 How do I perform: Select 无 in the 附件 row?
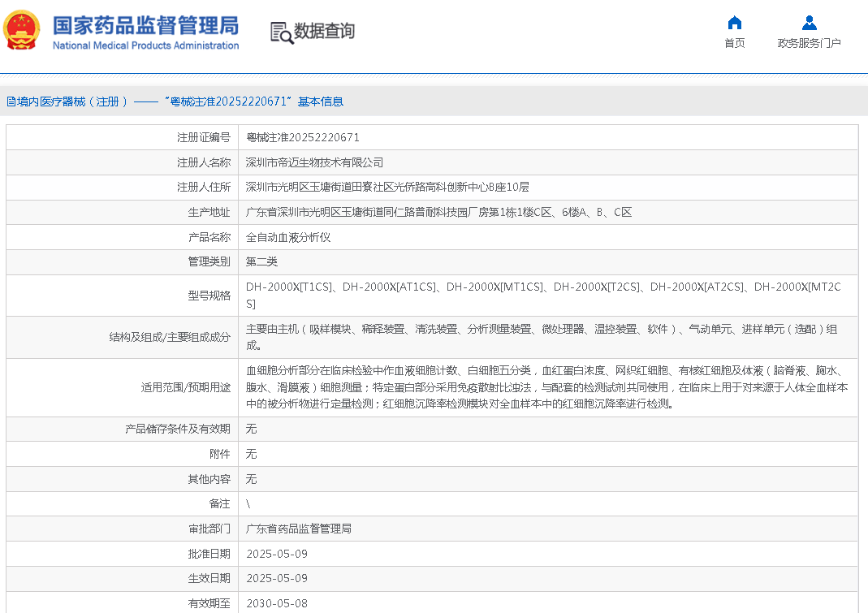click(x=252, y=454)
